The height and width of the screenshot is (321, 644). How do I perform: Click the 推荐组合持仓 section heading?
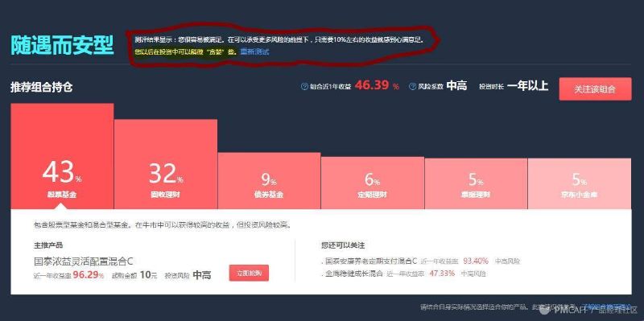point(42,88)
